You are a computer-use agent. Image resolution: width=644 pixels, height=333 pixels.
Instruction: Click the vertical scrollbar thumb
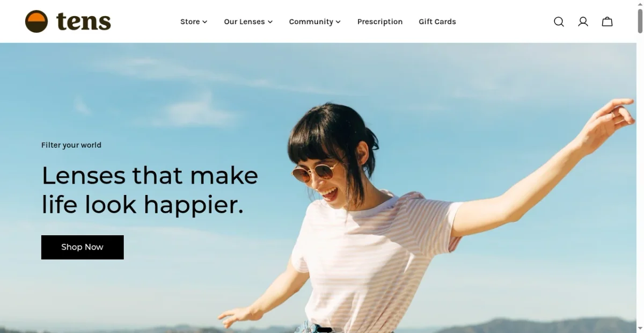(640, 21)
